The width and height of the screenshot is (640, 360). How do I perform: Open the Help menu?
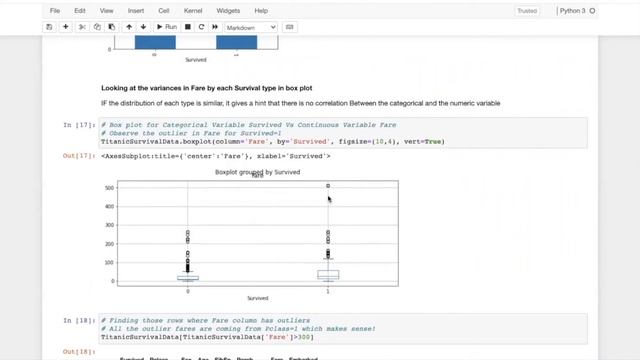pyautogui.click(x=261, y=11)
